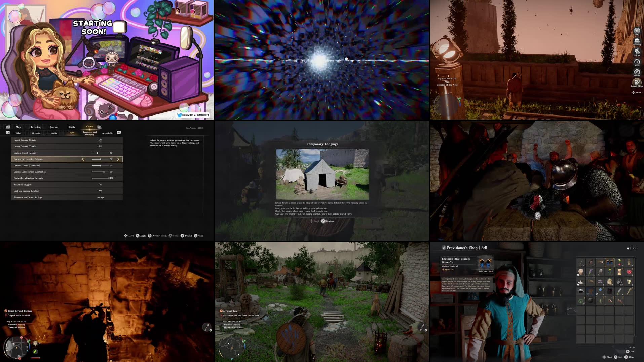Click the right arrow on Camera Acceleration (Mouse)

[118, 159]
